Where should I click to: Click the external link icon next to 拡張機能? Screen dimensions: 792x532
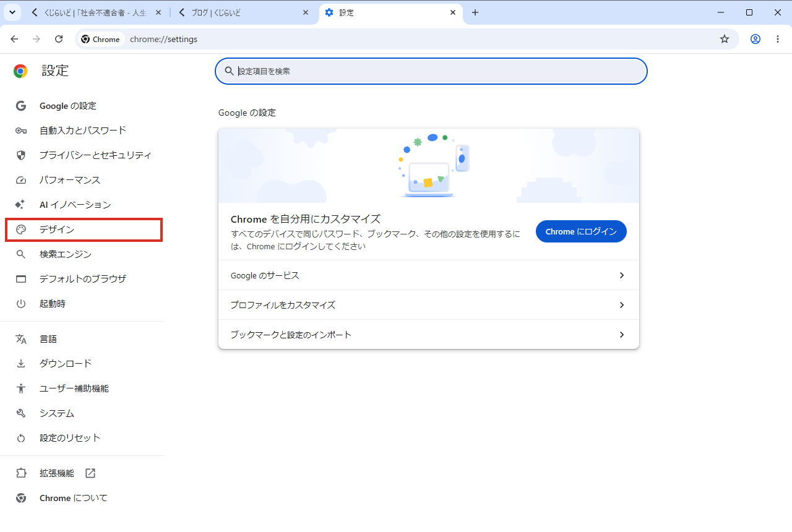pos(90,473)
